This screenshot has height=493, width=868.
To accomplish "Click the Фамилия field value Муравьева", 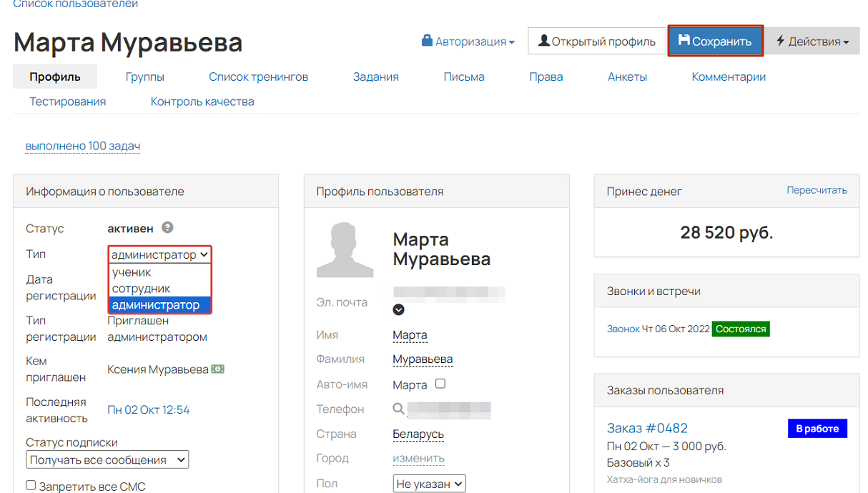I will click(x=423, y=359).
